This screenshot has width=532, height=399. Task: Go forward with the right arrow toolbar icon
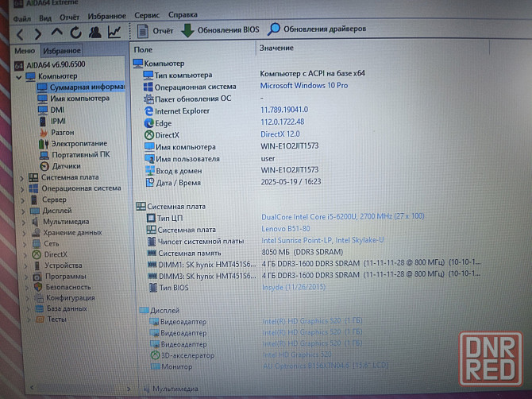pyautogui.click(x=38, y=34)
